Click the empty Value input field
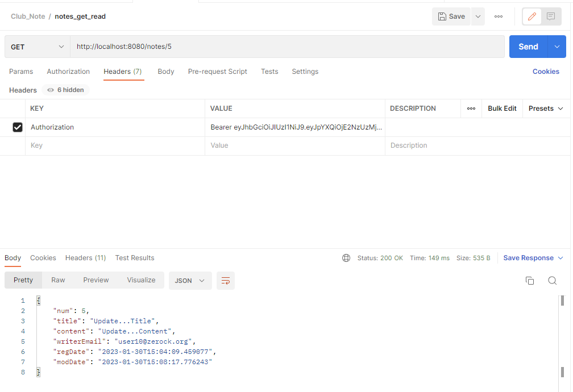The image size is (573, 392). (295, 145)
